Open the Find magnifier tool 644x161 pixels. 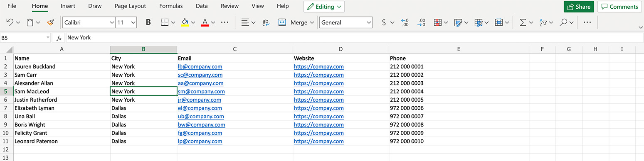563,22
